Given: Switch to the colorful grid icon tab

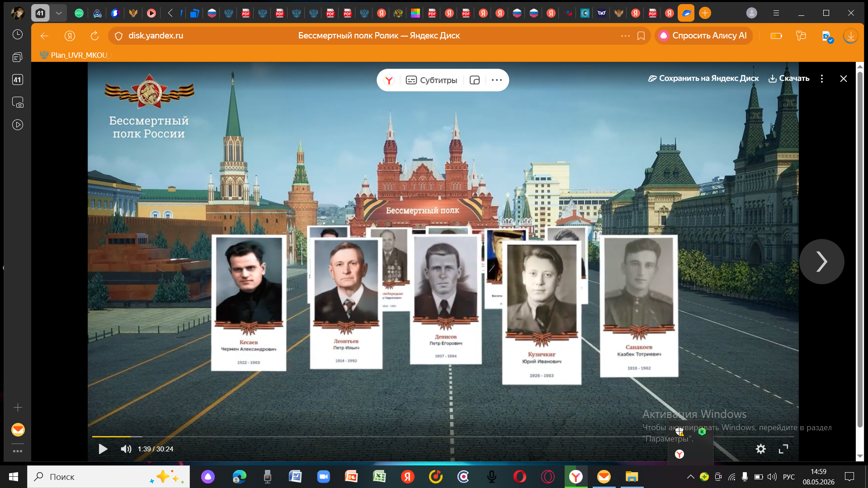Looking at the screenshot, I should [x=415, y=13].
